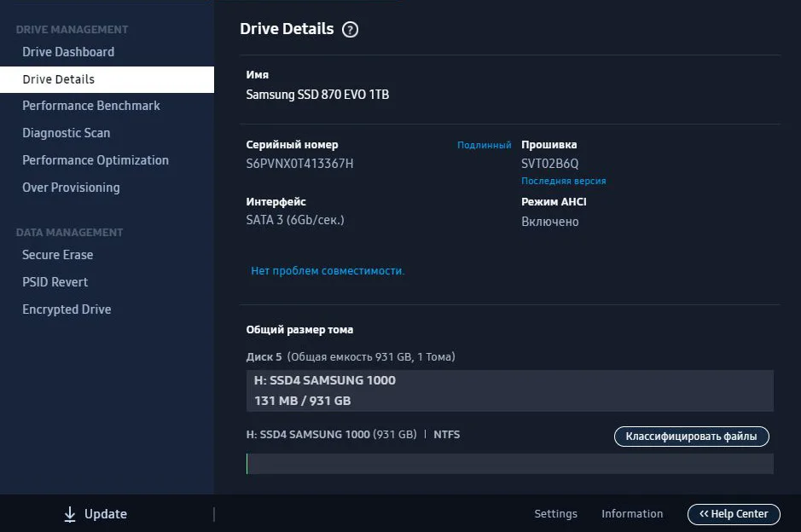801x532 pixels.
Task: Select Drive Details sidebar item
Action: click(x=107, y=79)
